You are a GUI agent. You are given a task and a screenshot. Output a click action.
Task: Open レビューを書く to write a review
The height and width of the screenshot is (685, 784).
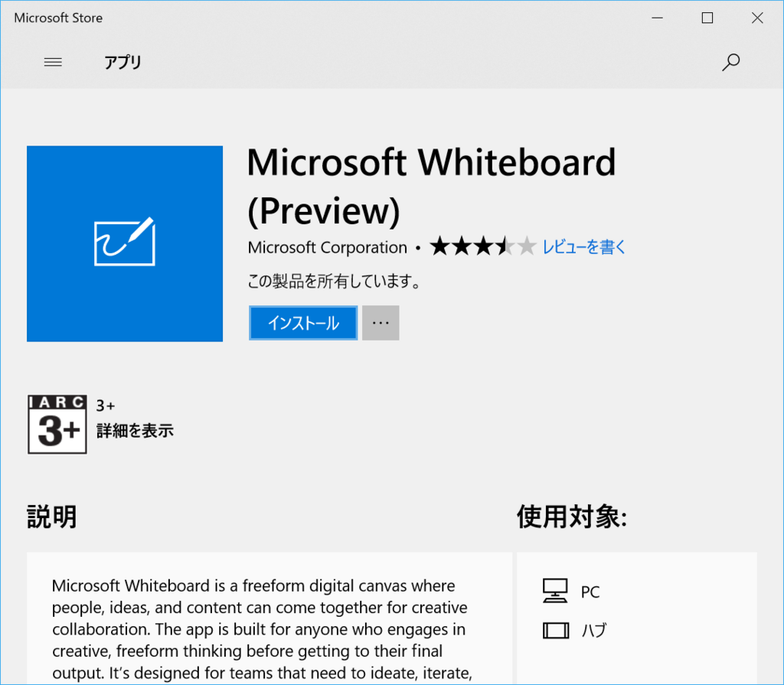pos(584,246)
